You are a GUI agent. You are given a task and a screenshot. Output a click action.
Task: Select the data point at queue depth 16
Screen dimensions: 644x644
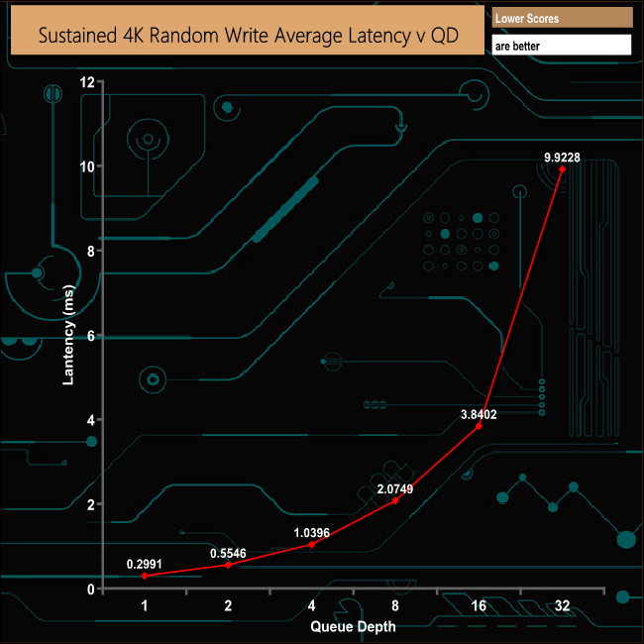tap(479, 426)
